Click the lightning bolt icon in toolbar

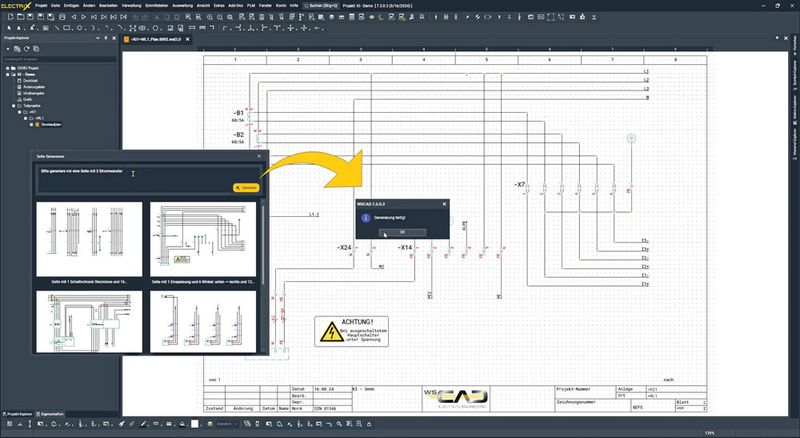tap(467, 17)
